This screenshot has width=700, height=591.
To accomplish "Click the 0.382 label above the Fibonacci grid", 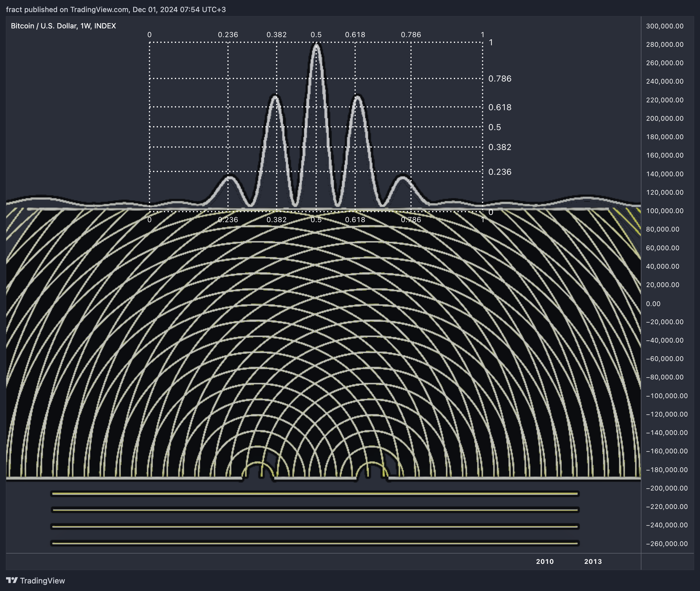I will pos(277,35).
